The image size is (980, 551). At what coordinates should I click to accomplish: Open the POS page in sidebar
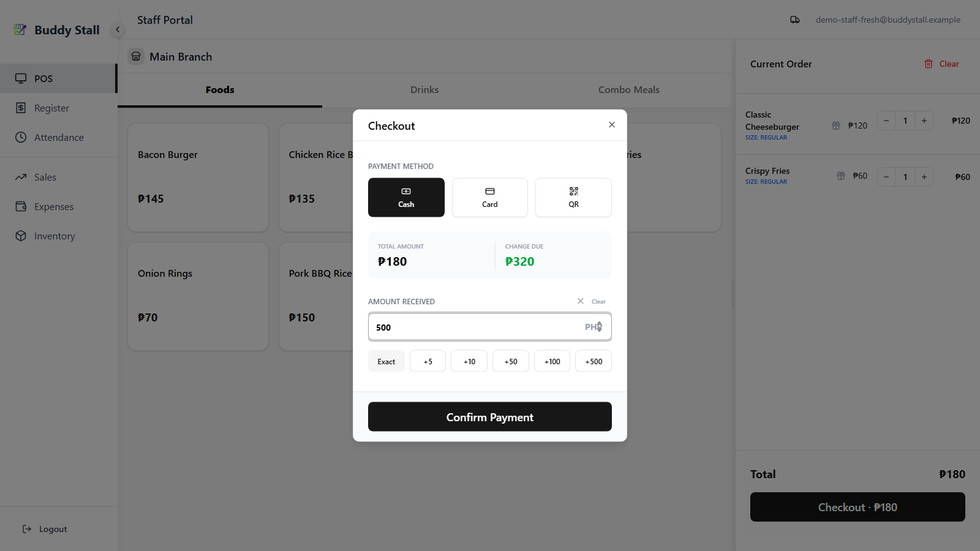click(58, 78)
